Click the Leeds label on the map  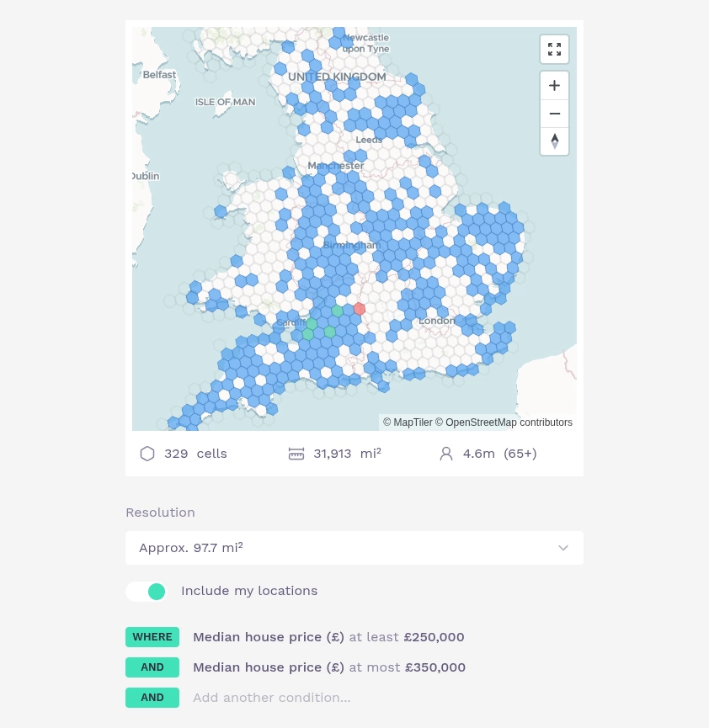click(369, 140)
